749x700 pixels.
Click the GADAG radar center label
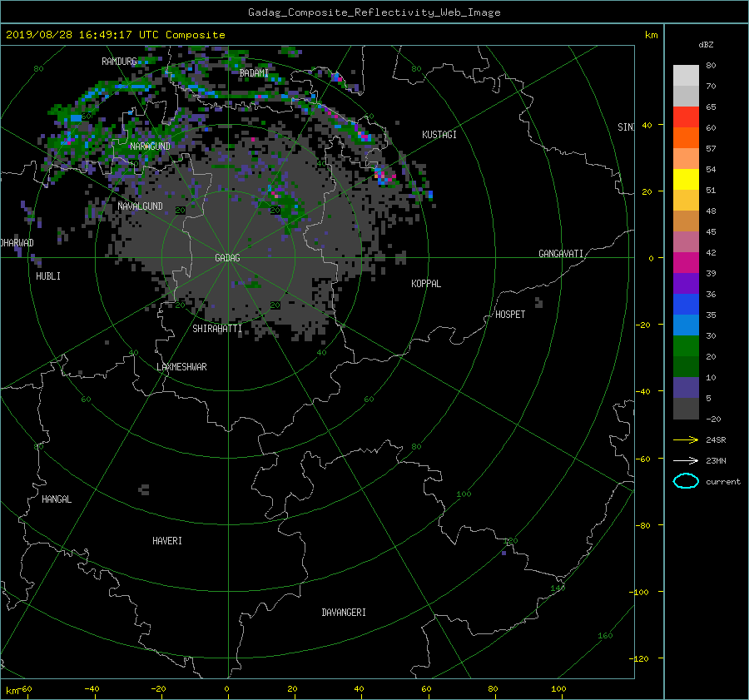pos(227,257)
